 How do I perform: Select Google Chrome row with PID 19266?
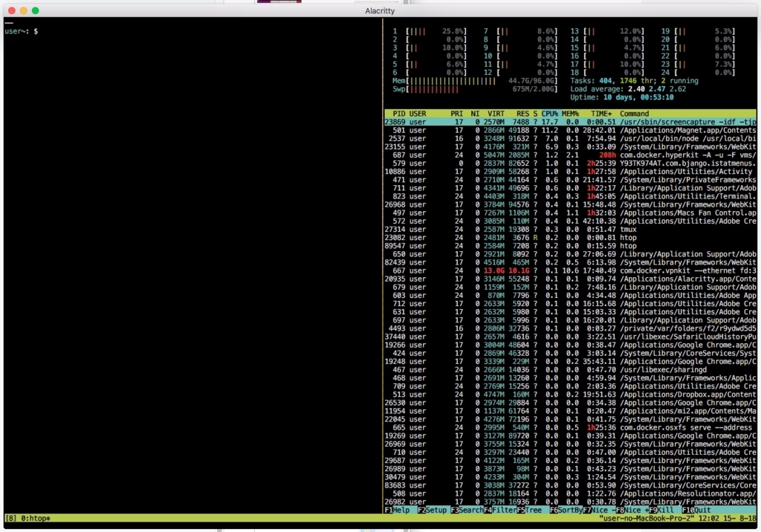coord(570,345)
